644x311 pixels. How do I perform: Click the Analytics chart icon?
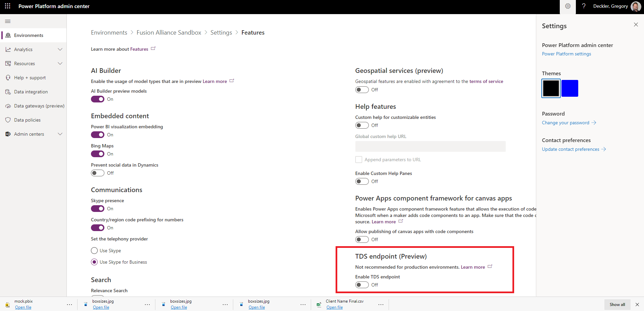coord(8,49)
